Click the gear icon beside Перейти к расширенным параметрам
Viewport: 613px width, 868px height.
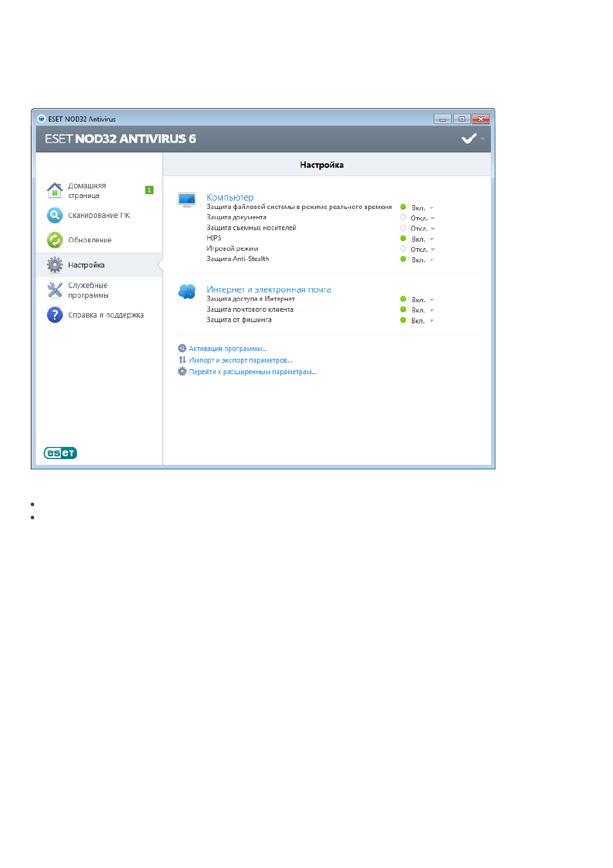182,372
